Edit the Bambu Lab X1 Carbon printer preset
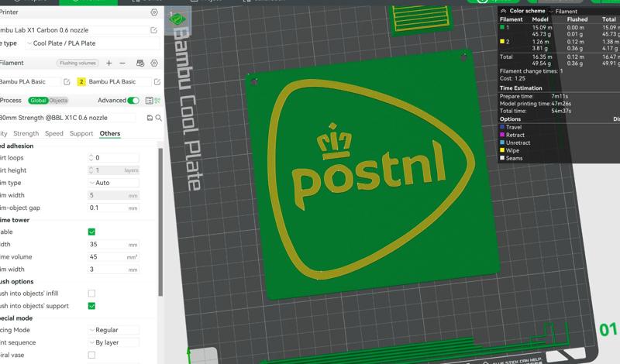Image resolution: width=620 pixels, height=364 pixels. coord(153,30)
